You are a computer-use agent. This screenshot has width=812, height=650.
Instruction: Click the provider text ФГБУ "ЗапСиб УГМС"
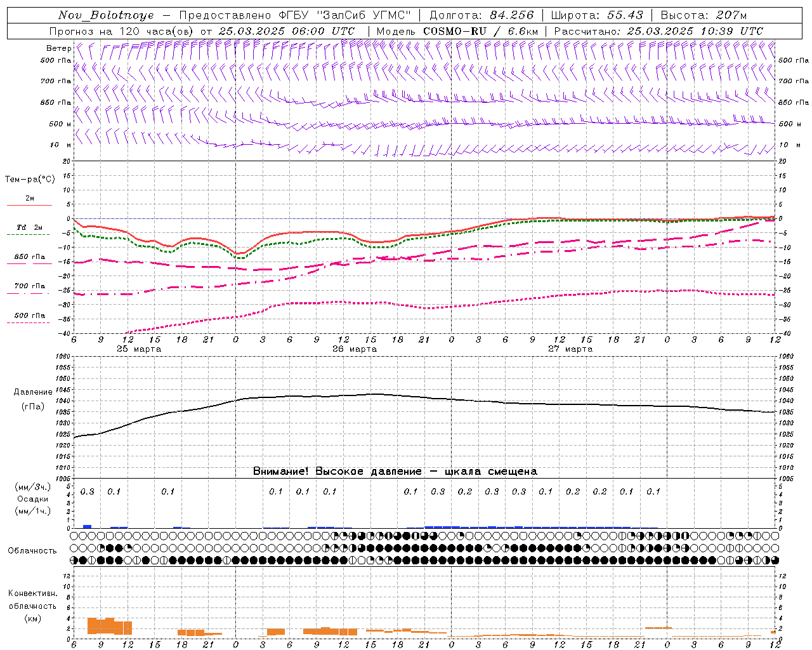[x=344, y=15]
